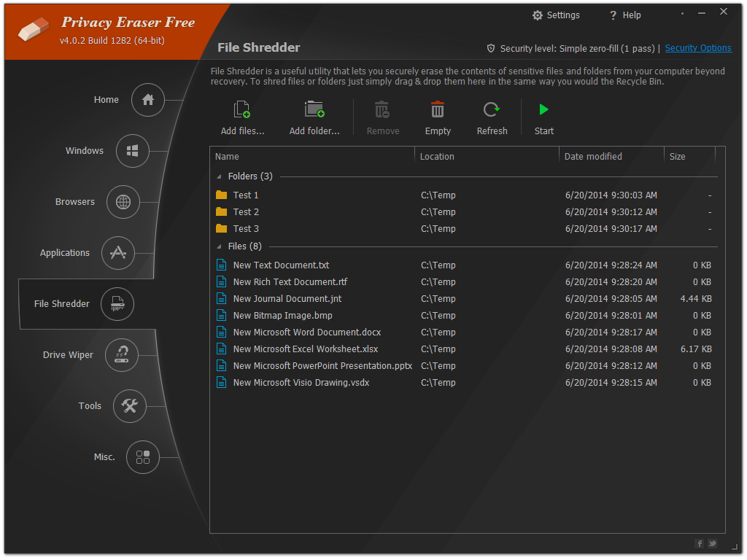Click the Add folder toolbar icon

pos(314,111)
